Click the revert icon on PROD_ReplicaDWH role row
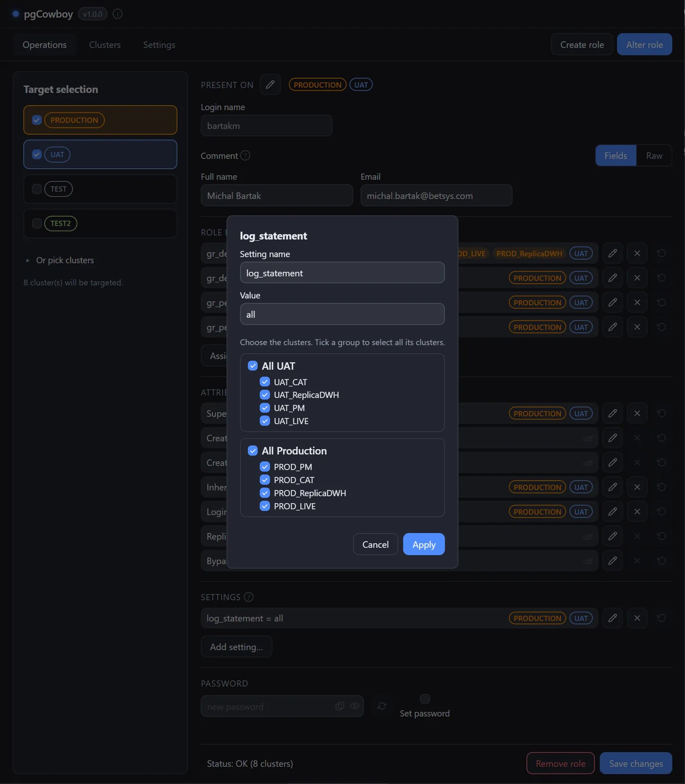 [x=661, y=253]
